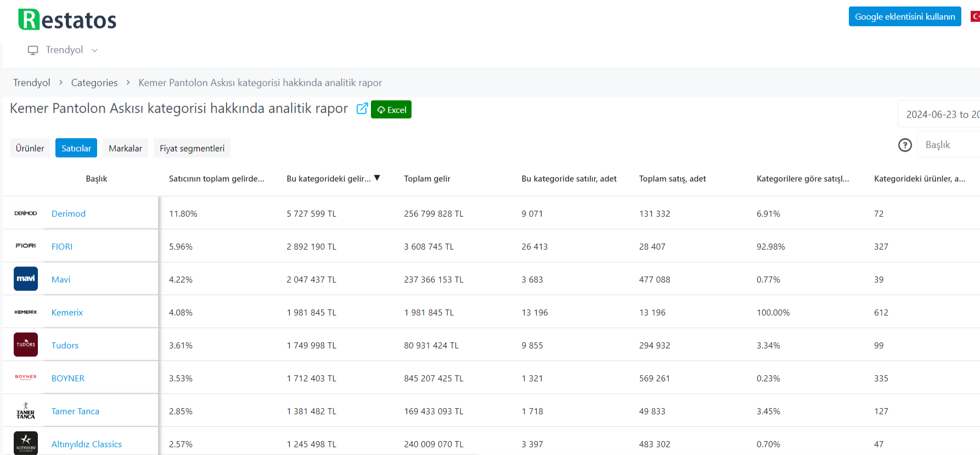
Task: Click the Turkish flag language icon
Action: pos(975,16)
